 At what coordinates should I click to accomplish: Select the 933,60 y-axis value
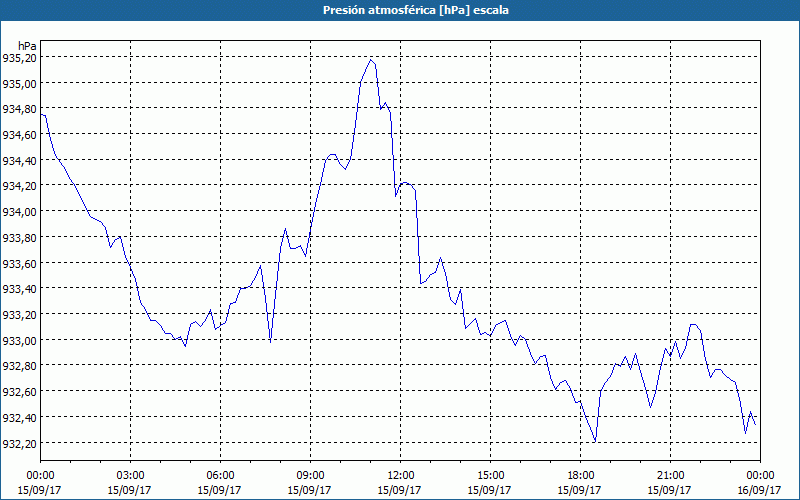coord(20,263)
